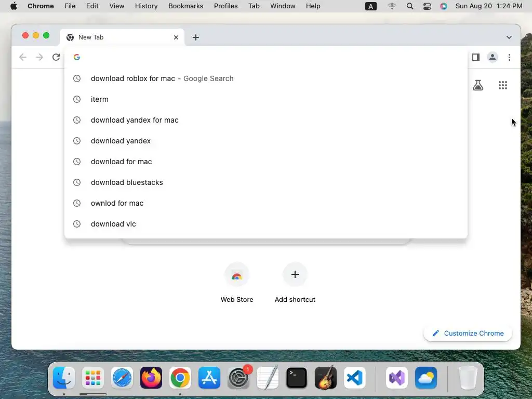Choose suggestion download roblox for mac
This screenshot has height=399, width=532.
pos(266,78)
